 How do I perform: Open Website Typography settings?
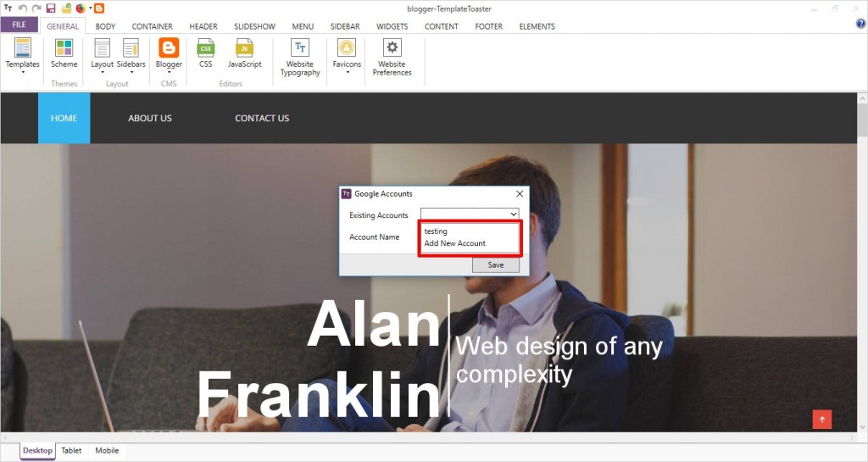[x=300, y=48]
